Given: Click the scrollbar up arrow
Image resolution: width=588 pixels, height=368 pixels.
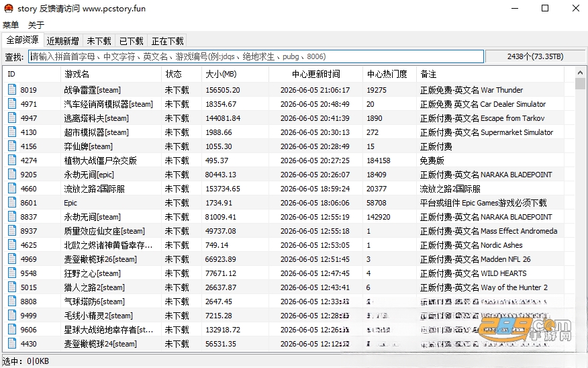Looking at the screenshot, I should click(x=580, y=73).
